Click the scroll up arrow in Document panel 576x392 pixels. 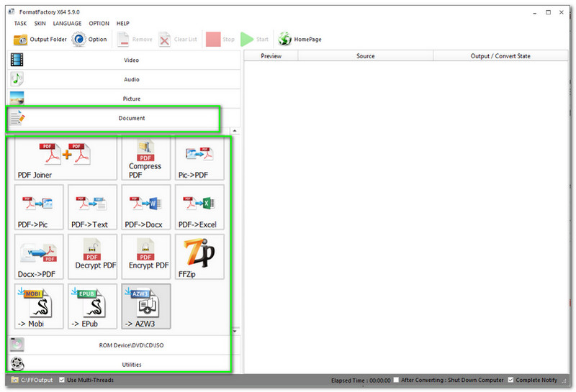coord(235,131)
